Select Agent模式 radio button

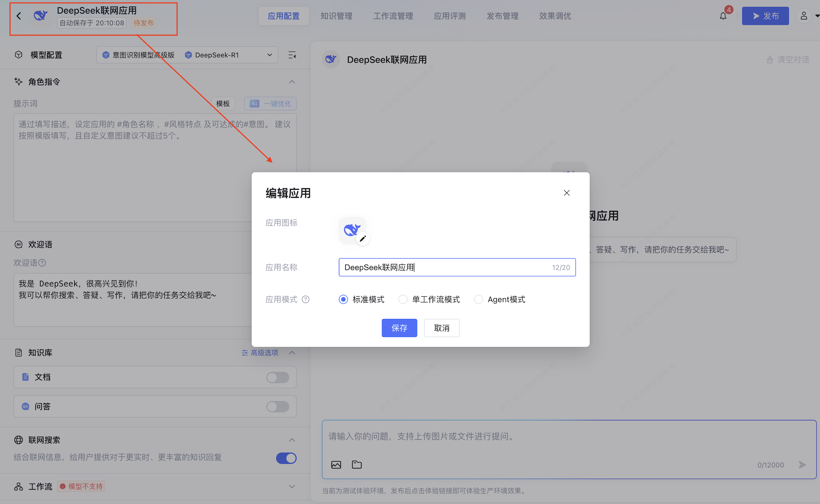[478, 299]
